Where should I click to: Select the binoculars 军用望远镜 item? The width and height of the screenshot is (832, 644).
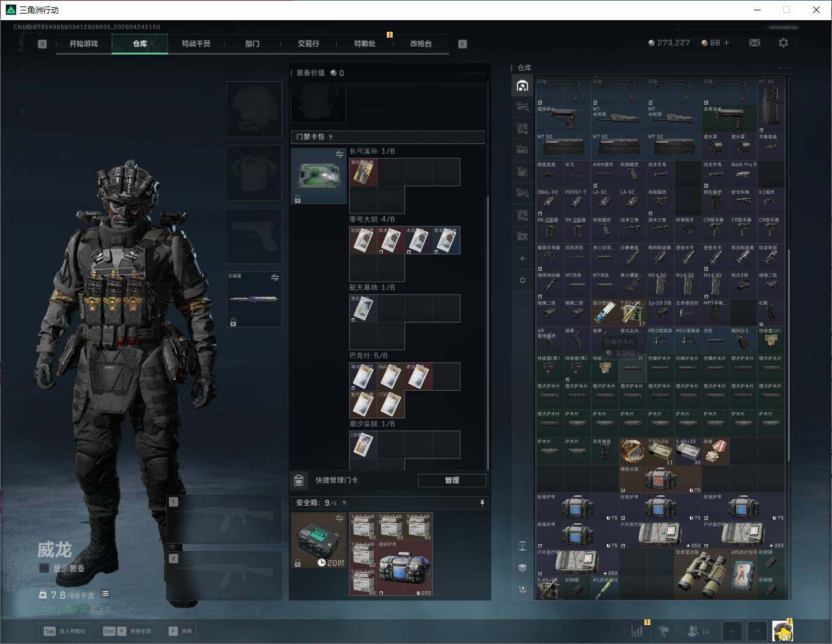(702, 574)
